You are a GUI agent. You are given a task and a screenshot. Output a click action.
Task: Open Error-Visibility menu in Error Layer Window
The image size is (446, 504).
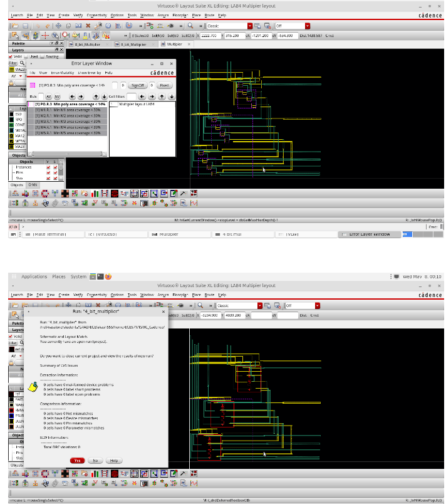pos(62,73)
